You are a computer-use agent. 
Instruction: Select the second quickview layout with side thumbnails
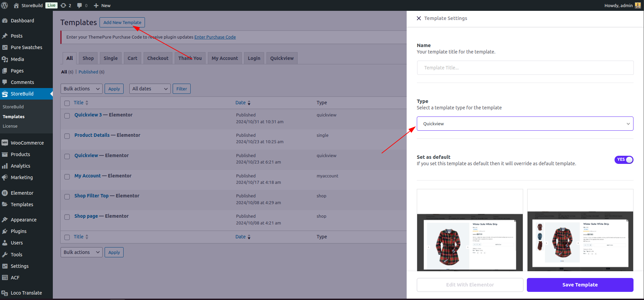click(580, 230)
